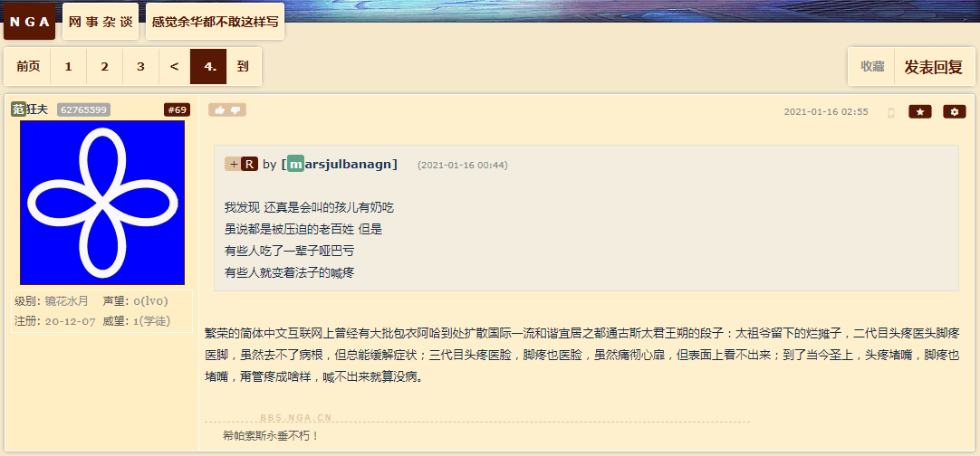The height and width of the screenshot is (456, 980).
Task: Open the 到 jump-to-page control
Action: (x=243, y=66)
